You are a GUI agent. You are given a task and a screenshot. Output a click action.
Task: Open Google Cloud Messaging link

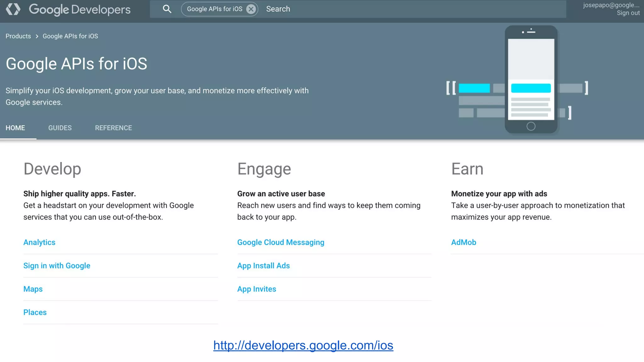[x=281, y=242]
